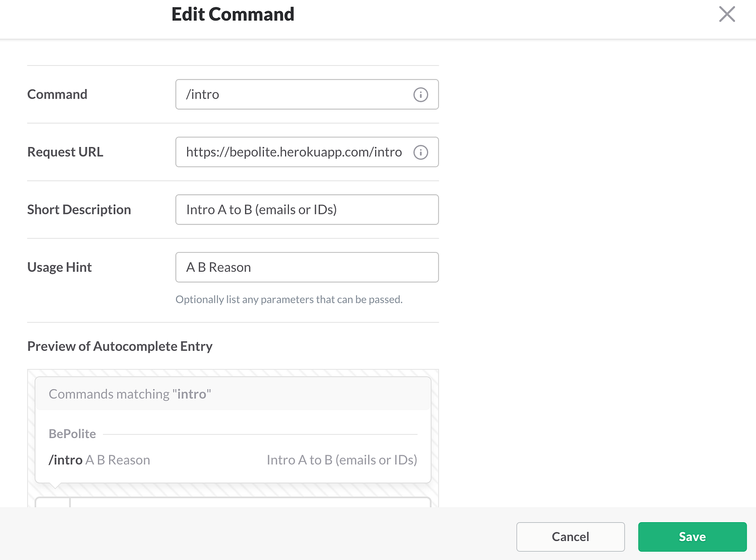This screenshot has height=560, width=756.
Task: Click the Usage Hint label
Action: 59,267
